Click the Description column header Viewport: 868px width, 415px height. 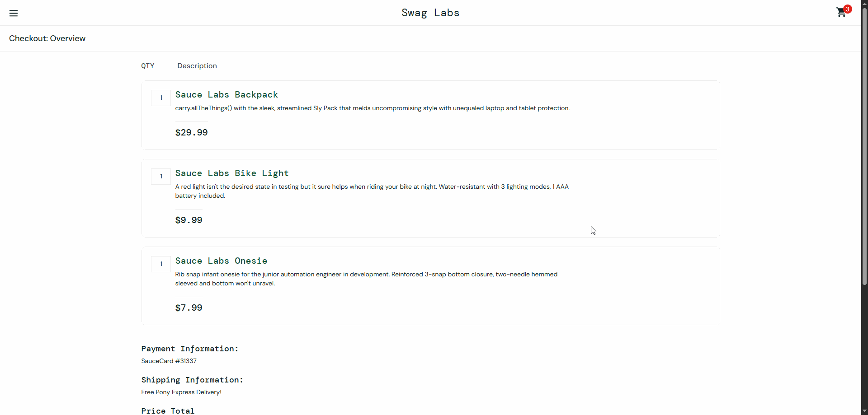[x=197, y=66]
